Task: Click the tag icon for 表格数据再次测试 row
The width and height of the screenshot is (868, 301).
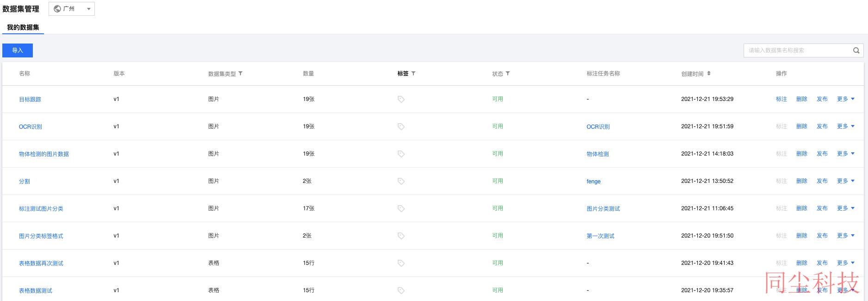Action: tap(401, 263)
